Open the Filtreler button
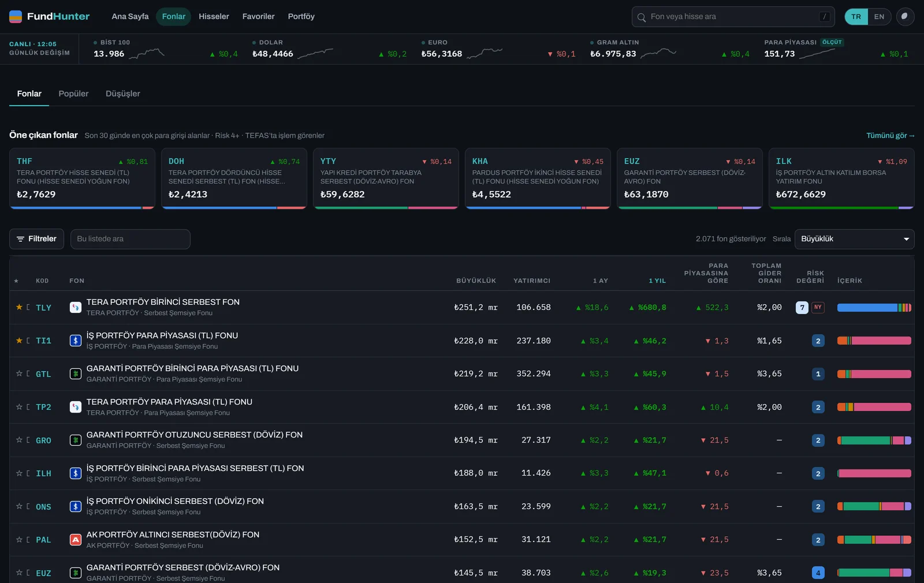924x583 pixels. 36,239
